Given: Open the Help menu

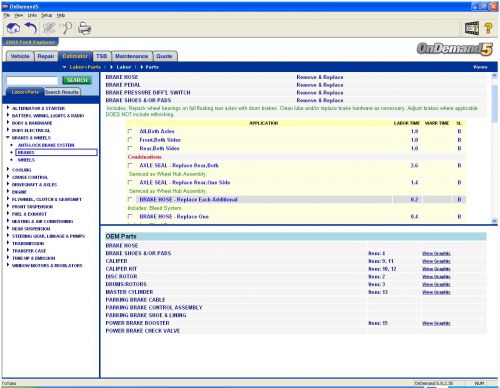Looking at the screenshot, I should 61,15.
